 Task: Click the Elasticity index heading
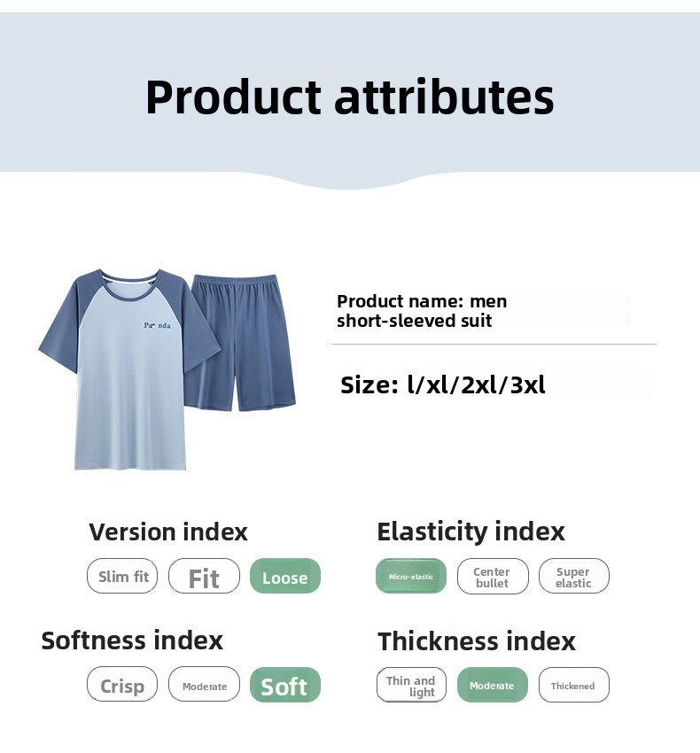point(471,532)
